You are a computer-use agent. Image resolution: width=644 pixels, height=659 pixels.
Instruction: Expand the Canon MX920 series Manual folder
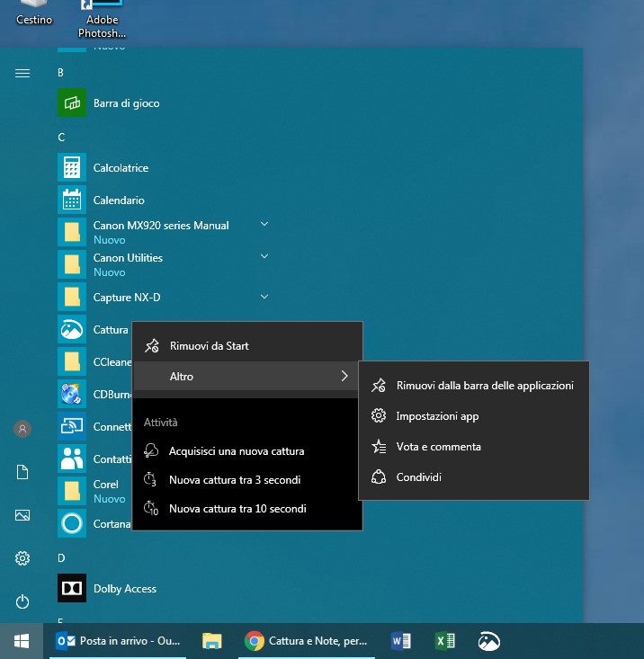coord(264,224)
